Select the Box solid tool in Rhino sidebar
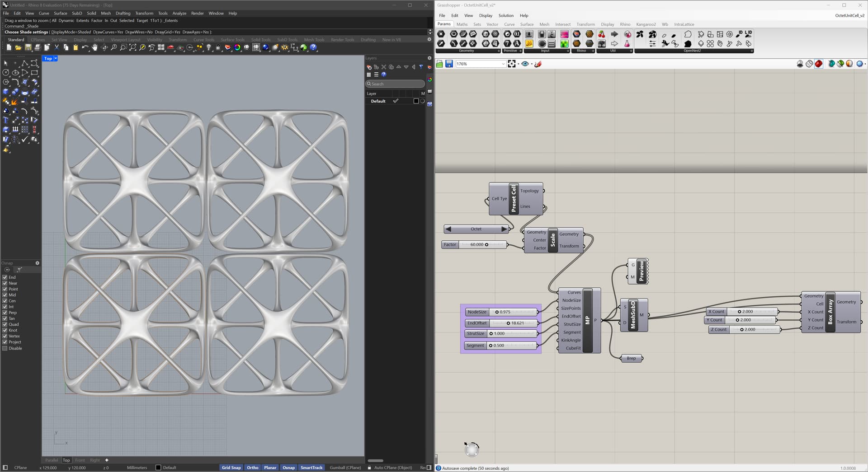The image size is (868, 472). coord(6,92)
